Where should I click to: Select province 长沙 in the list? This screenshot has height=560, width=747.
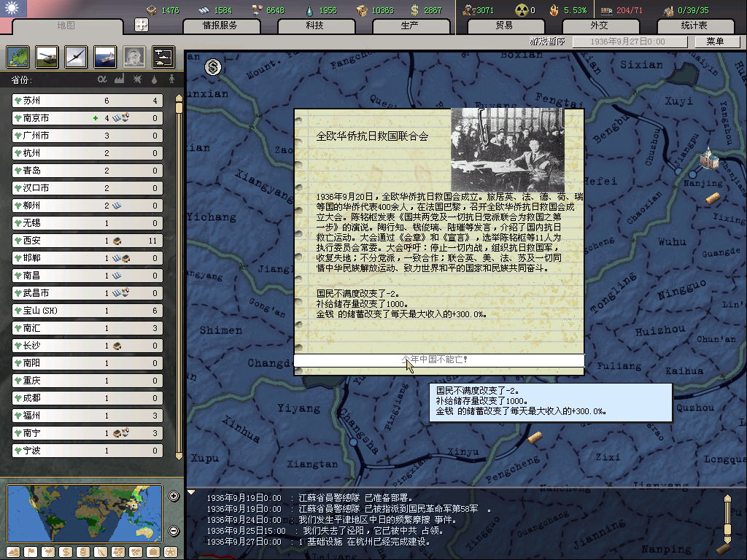[x=88, y=346]
